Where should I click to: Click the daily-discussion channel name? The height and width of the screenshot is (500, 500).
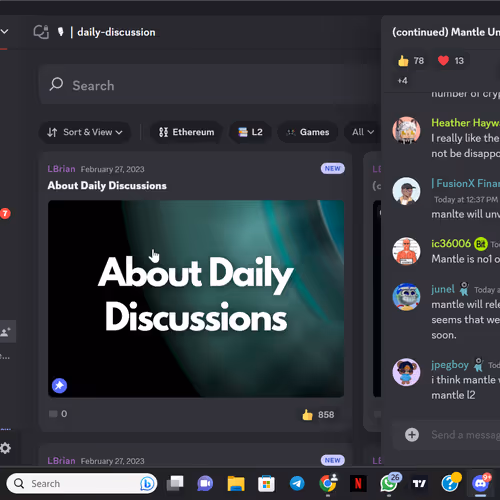coord(116,32)
